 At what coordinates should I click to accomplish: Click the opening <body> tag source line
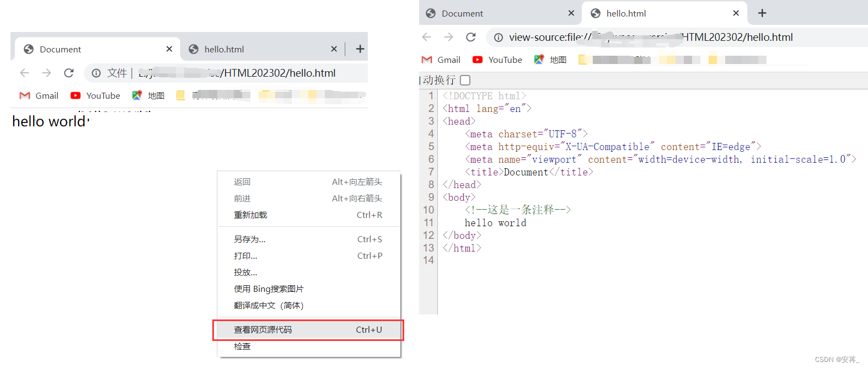click(459, 198)
